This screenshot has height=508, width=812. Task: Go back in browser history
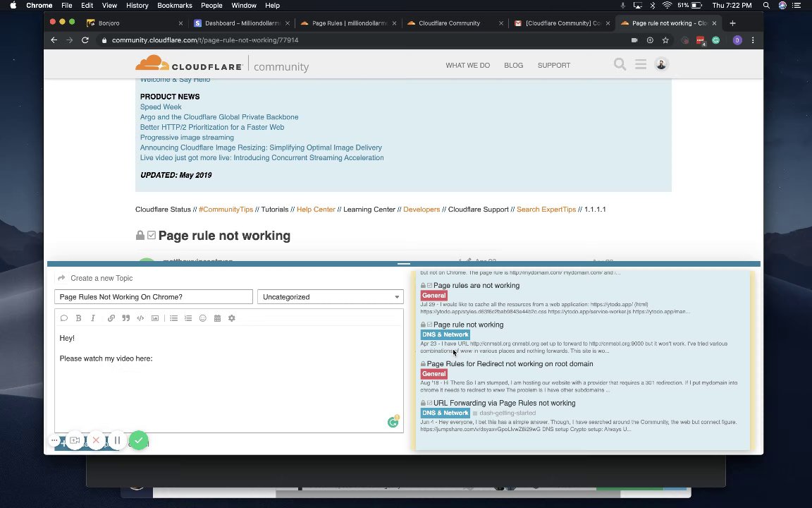pos(54,40)
